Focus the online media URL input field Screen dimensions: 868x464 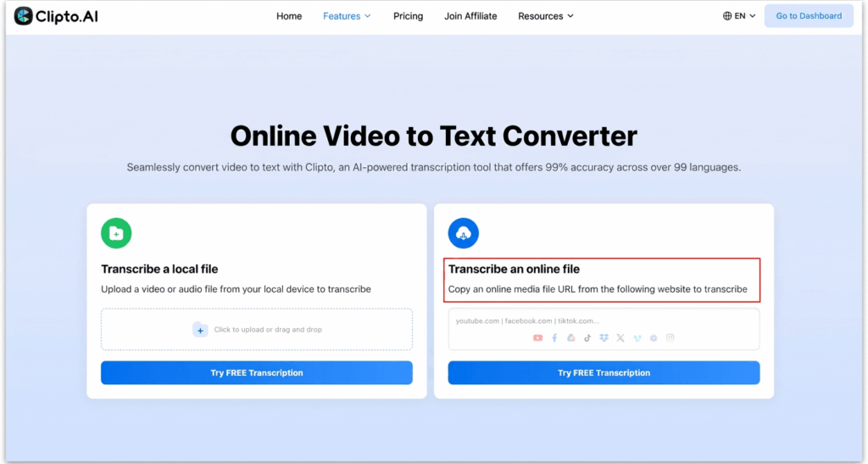coord(604,329)
